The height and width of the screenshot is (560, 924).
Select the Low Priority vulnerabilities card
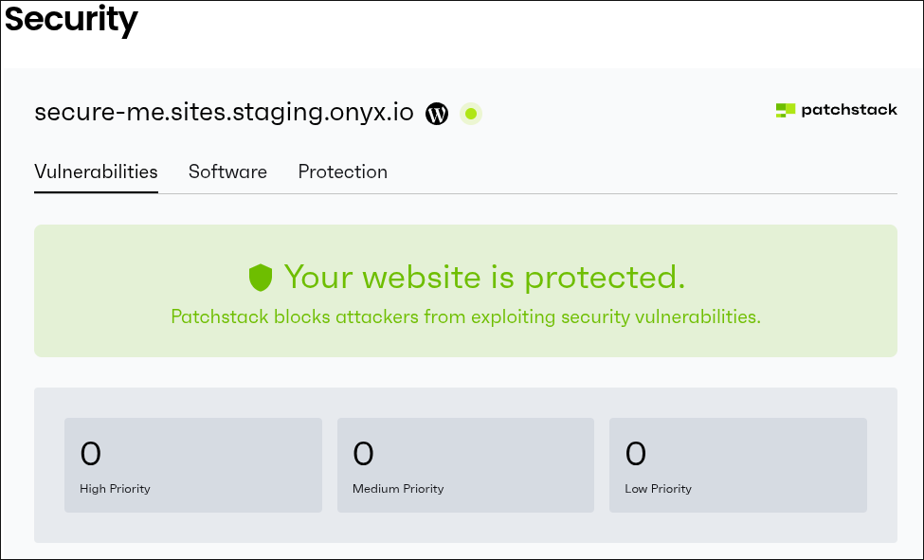click(x=737, y=465)
